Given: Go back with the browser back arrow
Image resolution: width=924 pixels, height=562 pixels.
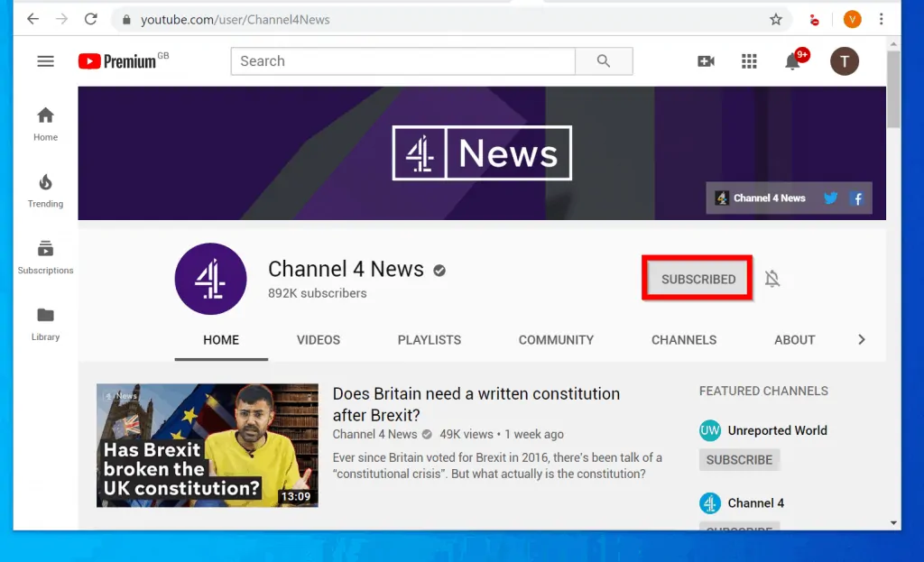Looking at the screenshot, I should click(x=33, y=19).
